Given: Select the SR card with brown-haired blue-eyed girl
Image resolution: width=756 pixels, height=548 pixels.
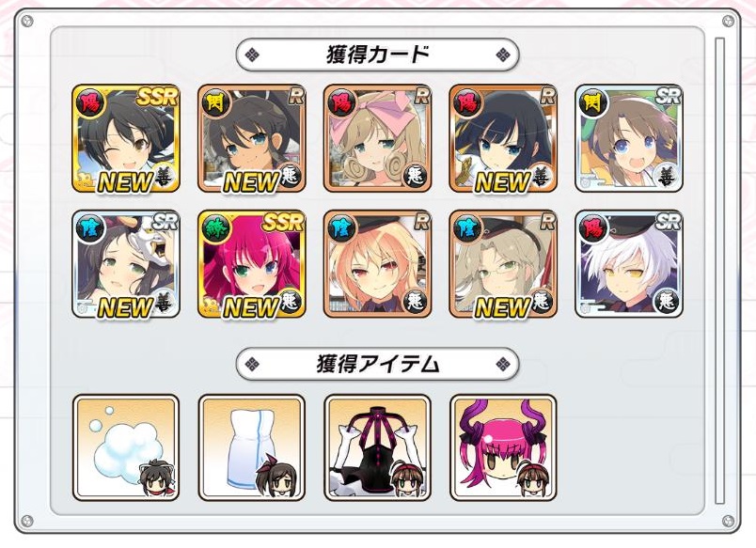Looking at the screenshot, I should [x=629, y=138].
